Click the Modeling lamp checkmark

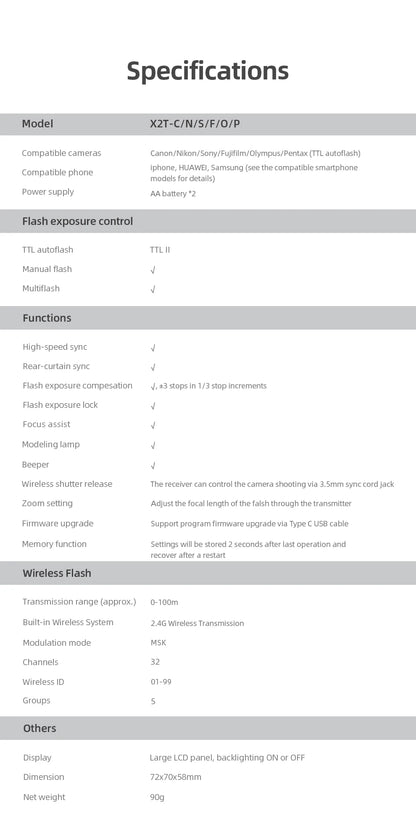[x=153, y=446]
